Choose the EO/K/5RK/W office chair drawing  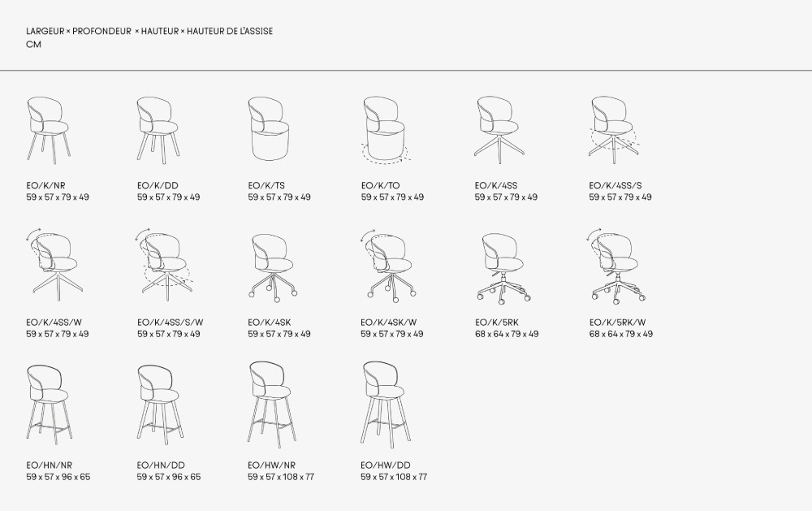615,266
